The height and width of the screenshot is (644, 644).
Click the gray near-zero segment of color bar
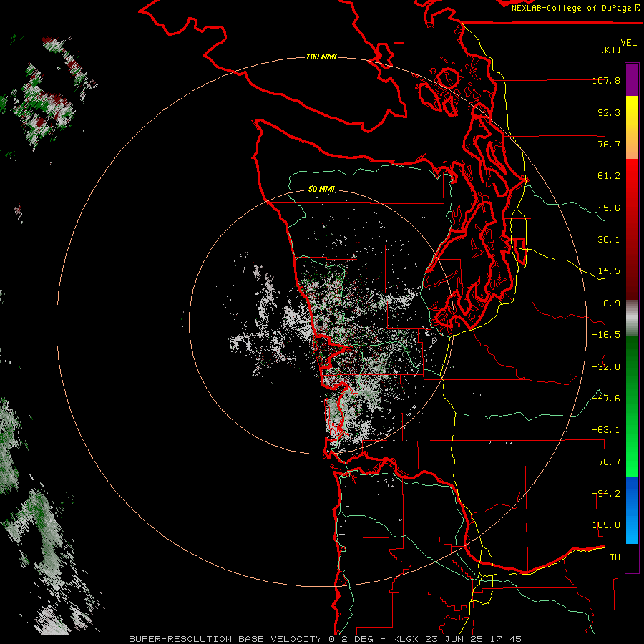coord(632,318)
